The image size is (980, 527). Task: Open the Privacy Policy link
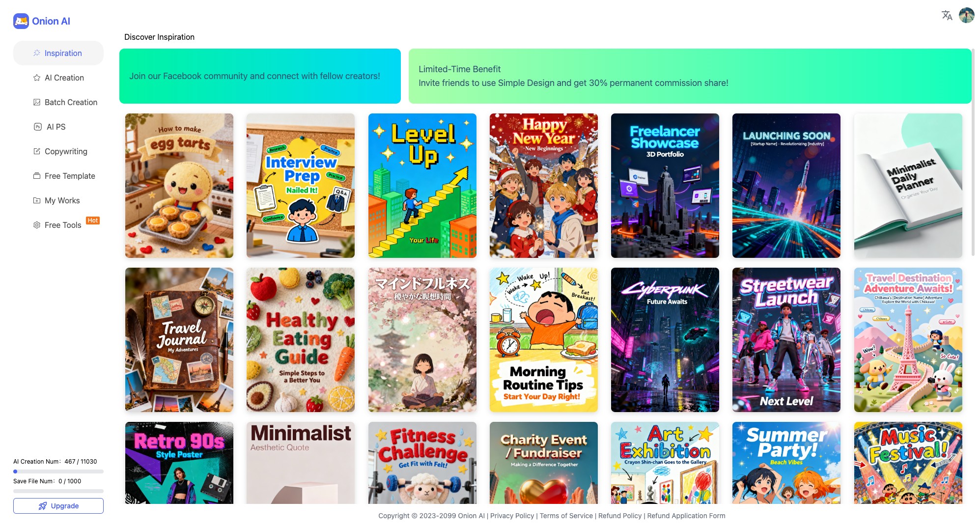(512, 516)
